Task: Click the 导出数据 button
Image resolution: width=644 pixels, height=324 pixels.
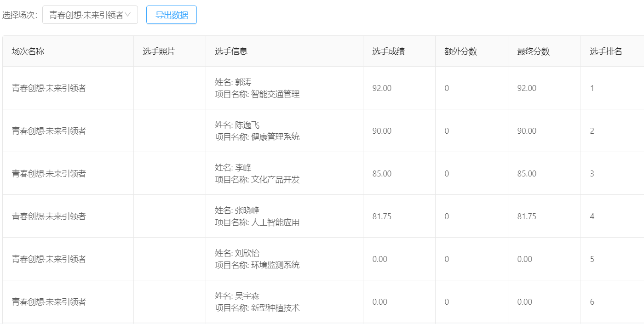Action: tap(172, 15)
